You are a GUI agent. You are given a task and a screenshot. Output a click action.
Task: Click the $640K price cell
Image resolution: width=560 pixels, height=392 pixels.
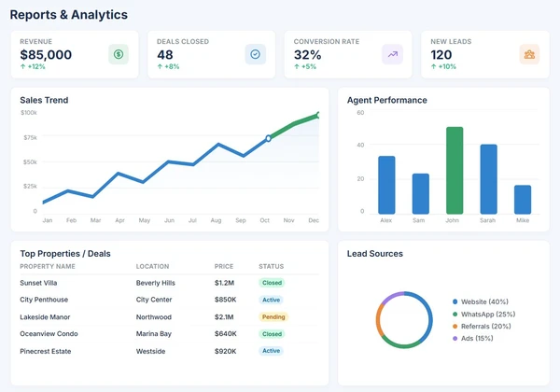point(225,334)
